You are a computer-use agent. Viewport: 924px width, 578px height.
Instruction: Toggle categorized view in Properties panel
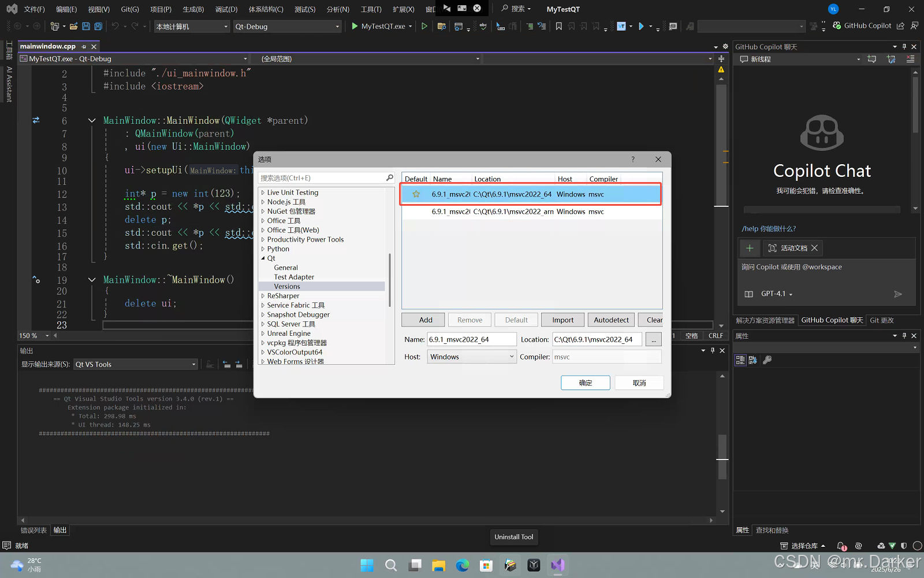740,360
